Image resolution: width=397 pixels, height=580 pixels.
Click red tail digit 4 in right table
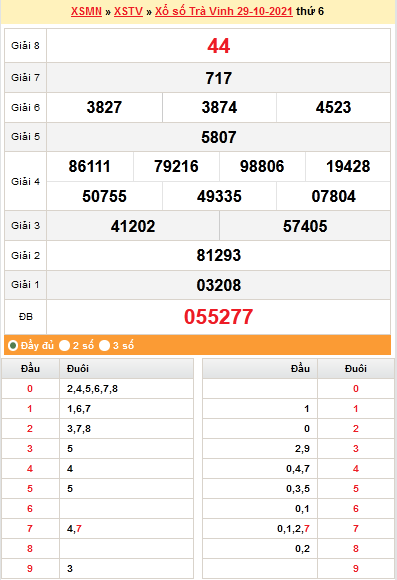356,469
